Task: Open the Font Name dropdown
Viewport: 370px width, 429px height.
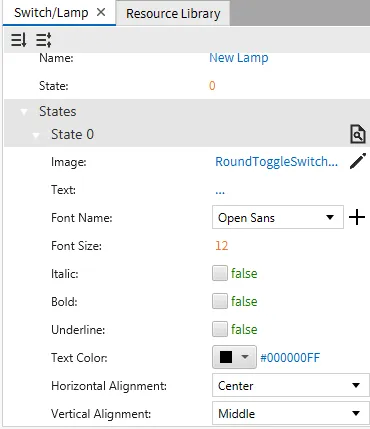Action: click(x=278, y=217)
